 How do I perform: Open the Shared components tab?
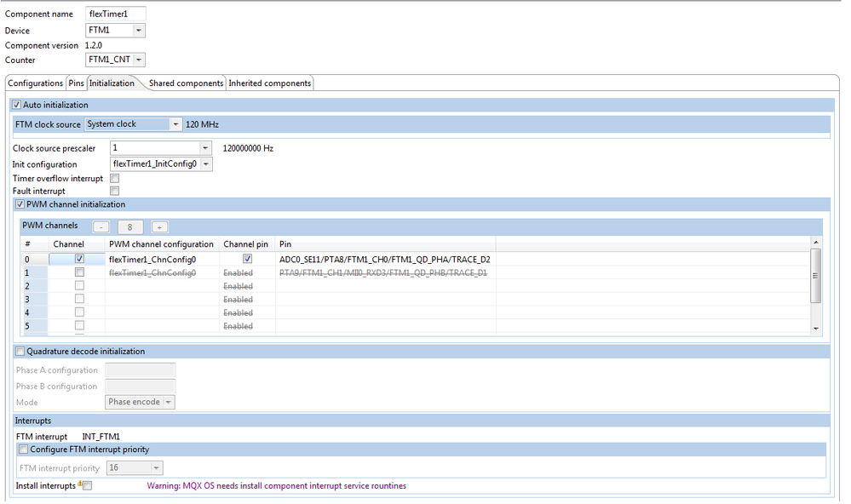pyautogui.click(x=186, y=83)
